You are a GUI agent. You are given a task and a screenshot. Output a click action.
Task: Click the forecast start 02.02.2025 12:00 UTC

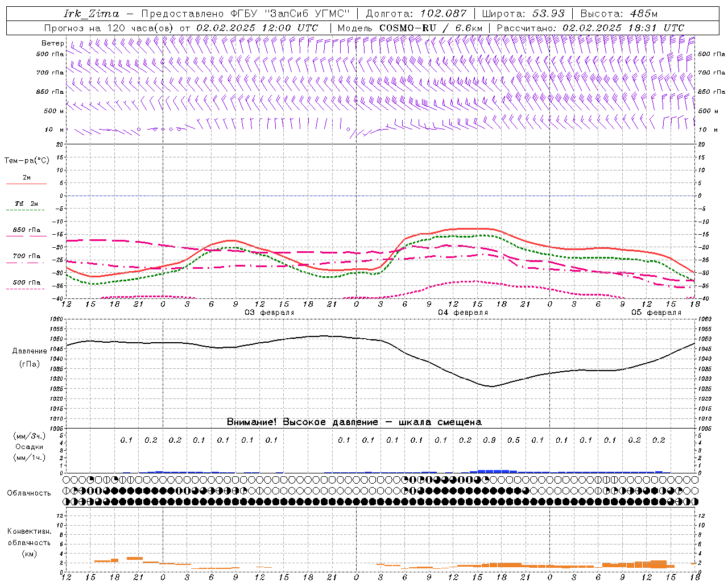click(x=257, y=28)
